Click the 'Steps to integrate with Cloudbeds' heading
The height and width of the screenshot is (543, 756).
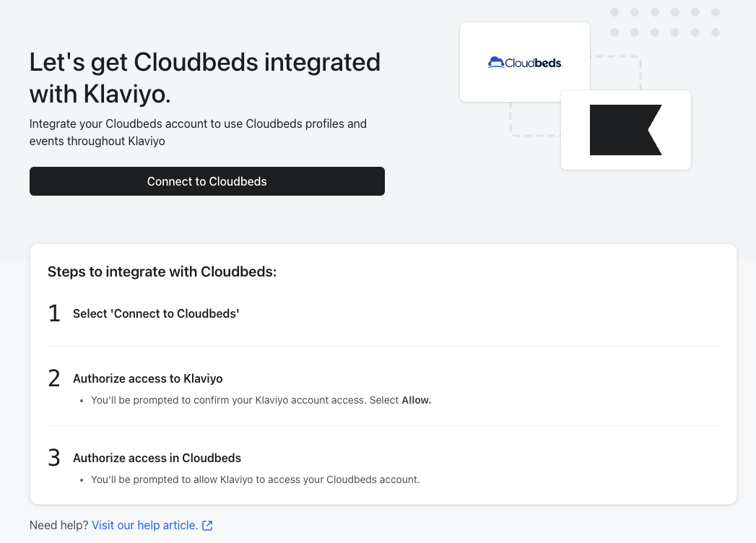click(162, 272)
